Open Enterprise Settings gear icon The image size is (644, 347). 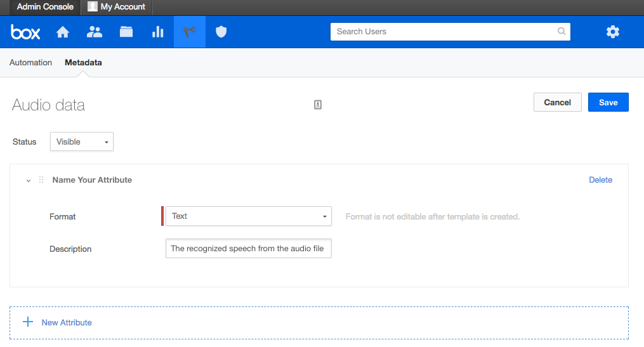(x=613, y=32)
